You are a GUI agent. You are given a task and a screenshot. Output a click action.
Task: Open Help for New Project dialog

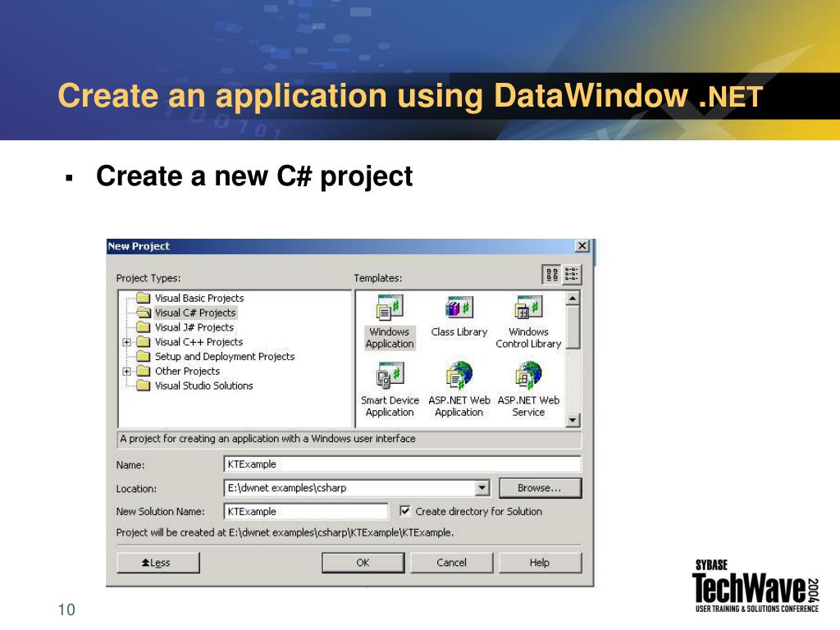pos(540,563)
